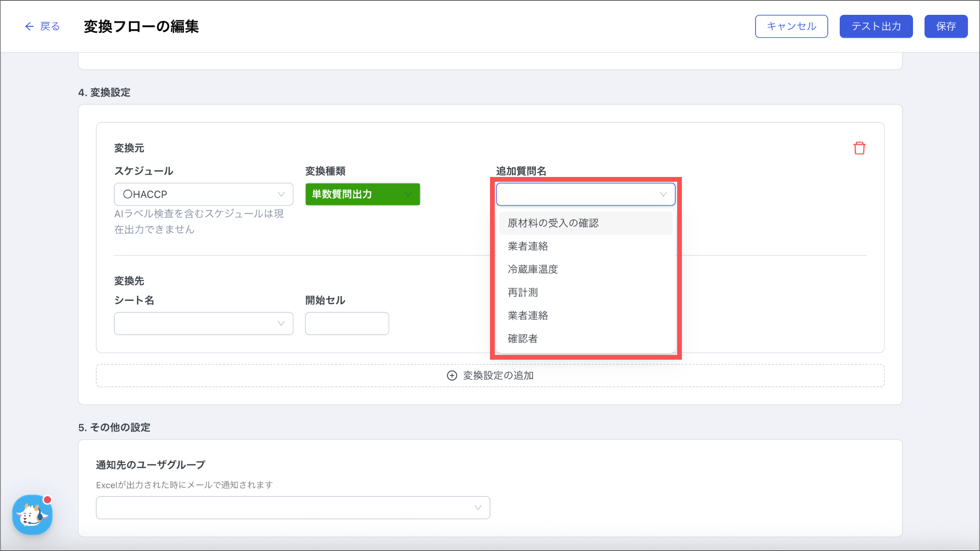The height and width of the screenshot is (551, 980).
Task: Select 原材料の受入の確認 option
Action: click(553, 223)
